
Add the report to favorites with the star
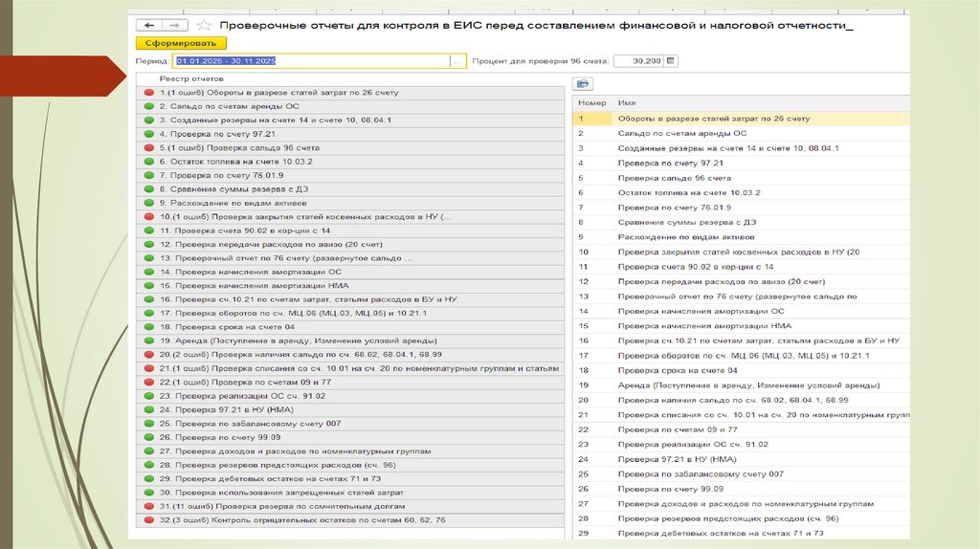(204, 26)
